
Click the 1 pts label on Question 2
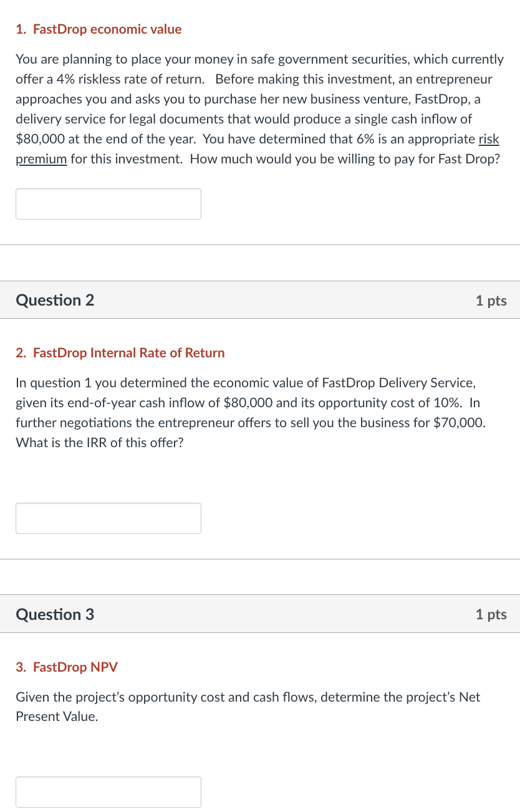[x=491, y=300]
